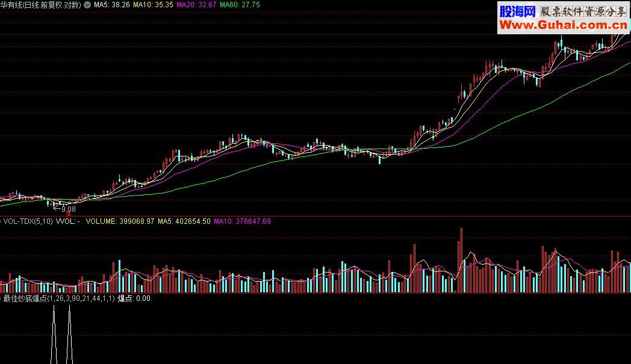Image resolution: width=631 pixels, height=364 pixels.
Task: Click the chart title 华有线(日线.前复权.对数)
Action: (x=41, y=5)
